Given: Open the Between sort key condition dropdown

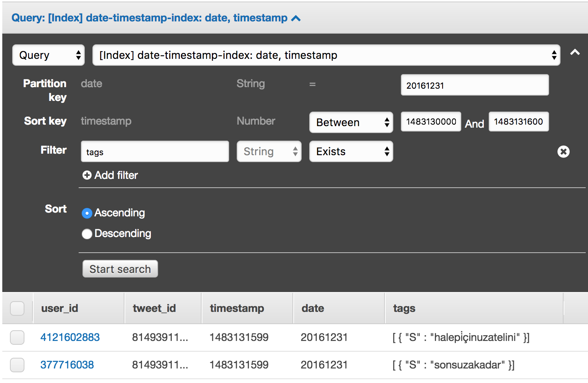Looking at the screenshot, I should [x=351, y=122].
